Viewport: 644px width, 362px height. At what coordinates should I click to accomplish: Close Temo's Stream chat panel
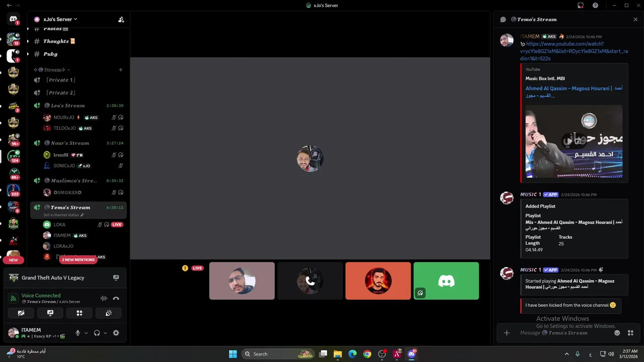(635, 19)
